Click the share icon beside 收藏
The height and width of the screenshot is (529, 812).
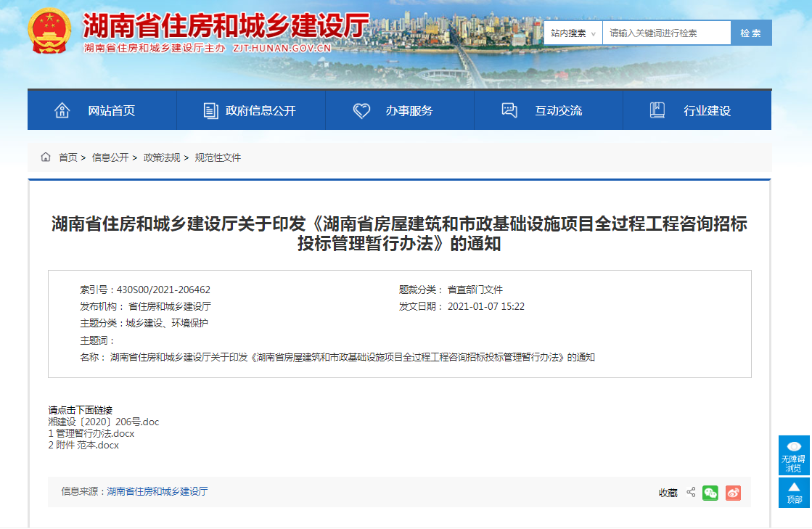[691, 493]
